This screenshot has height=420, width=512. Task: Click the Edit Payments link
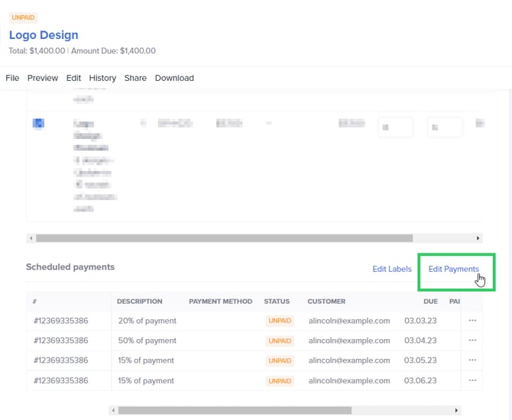[454, 269]
